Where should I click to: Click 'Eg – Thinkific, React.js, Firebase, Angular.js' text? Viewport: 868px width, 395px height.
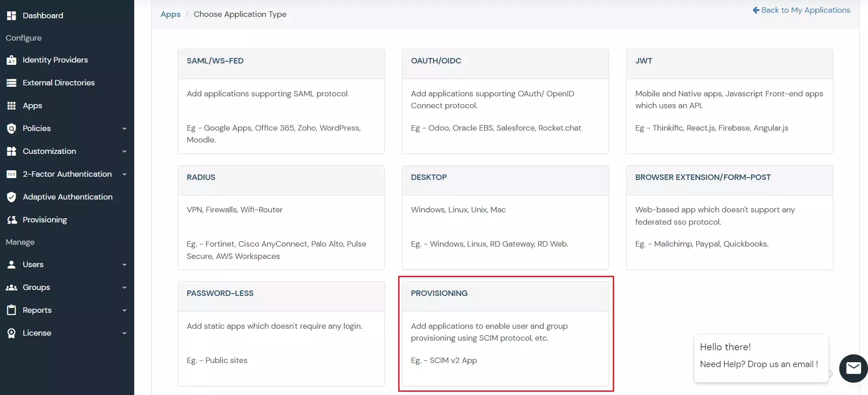pos(712,128)
